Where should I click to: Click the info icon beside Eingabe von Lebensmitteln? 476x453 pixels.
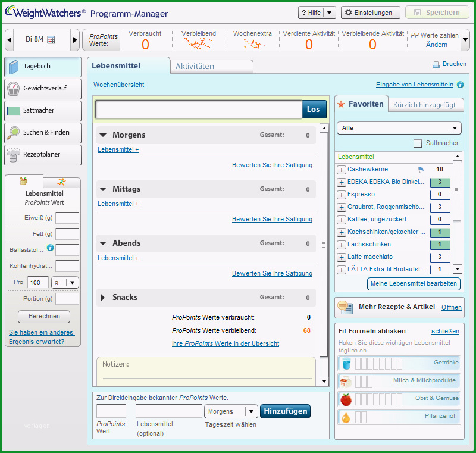(460, 85)
